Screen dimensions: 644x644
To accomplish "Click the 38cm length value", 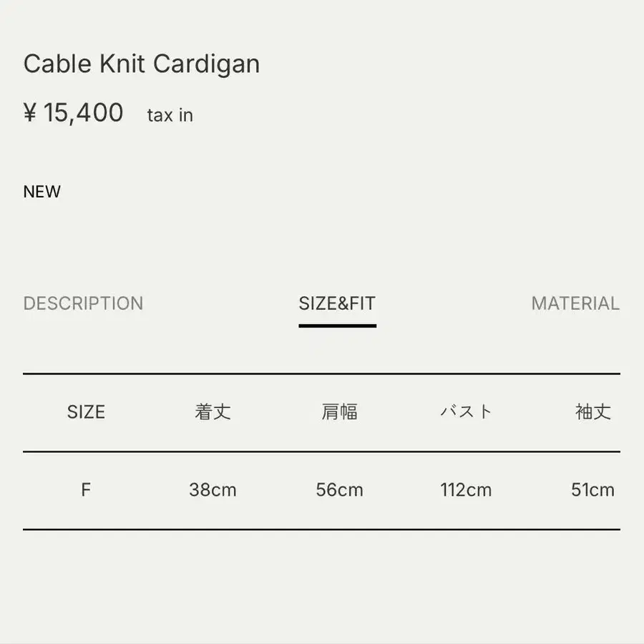I will [x=213, y=490].
